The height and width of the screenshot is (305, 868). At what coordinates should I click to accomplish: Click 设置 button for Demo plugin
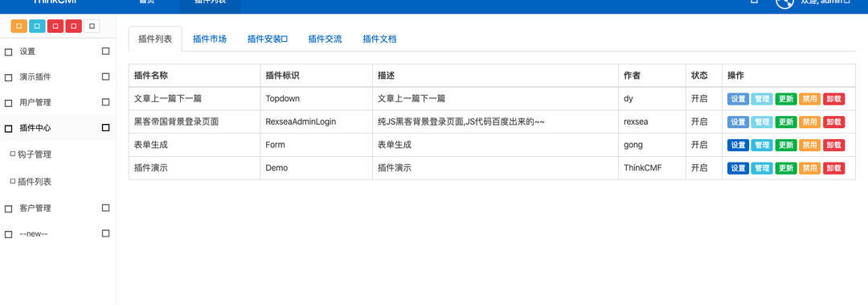click(738, 168)
